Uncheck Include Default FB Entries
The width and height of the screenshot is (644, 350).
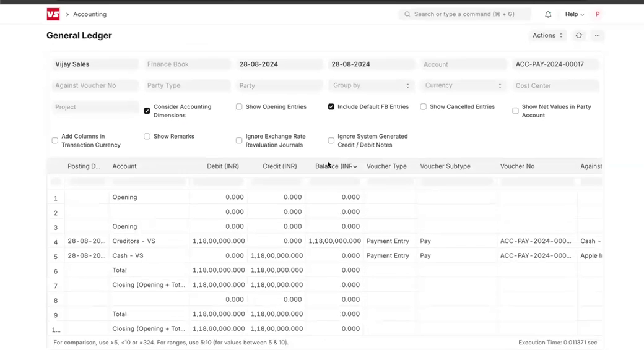tap(331, 107)
